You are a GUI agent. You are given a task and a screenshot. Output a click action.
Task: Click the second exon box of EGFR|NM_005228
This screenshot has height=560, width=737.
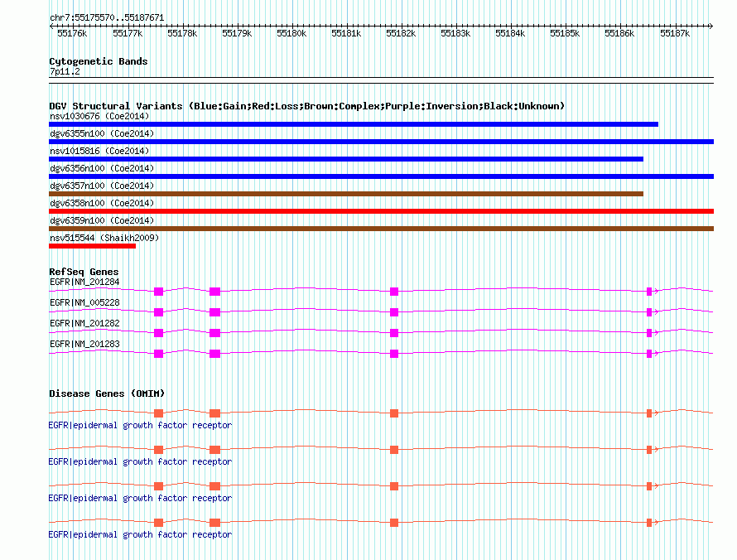click(x=214, y=312)
